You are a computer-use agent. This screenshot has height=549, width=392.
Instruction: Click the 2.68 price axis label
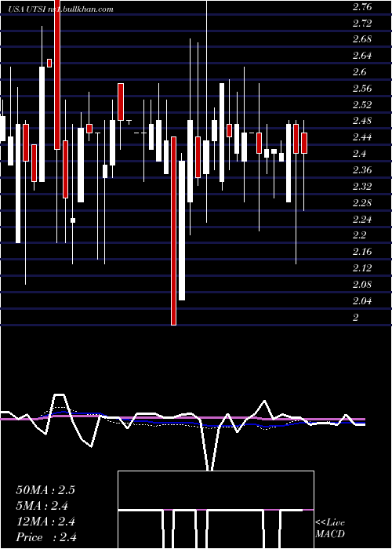tap(362, 39)
